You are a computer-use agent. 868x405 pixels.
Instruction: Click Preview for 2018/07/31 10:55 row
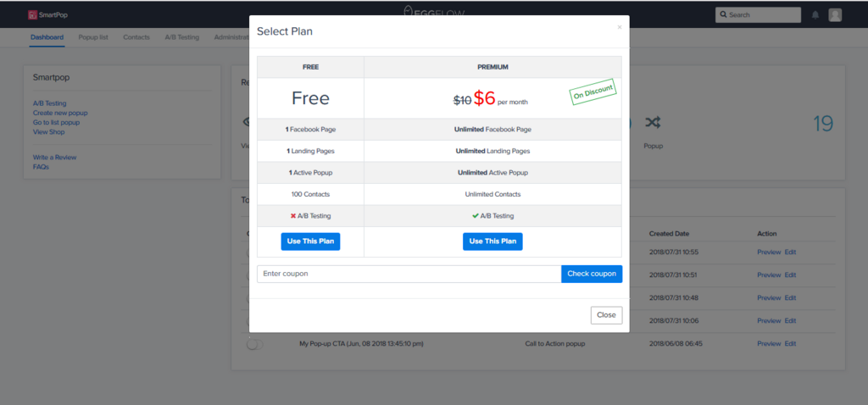tap(769, 252)
